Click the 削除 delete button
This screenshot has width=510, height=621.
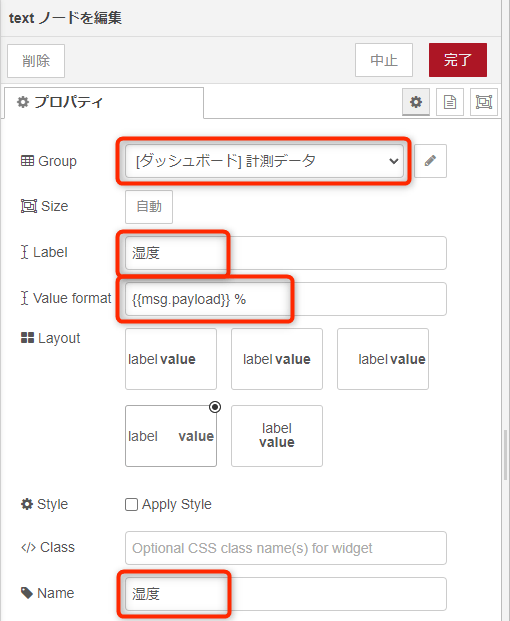point(36,61)
